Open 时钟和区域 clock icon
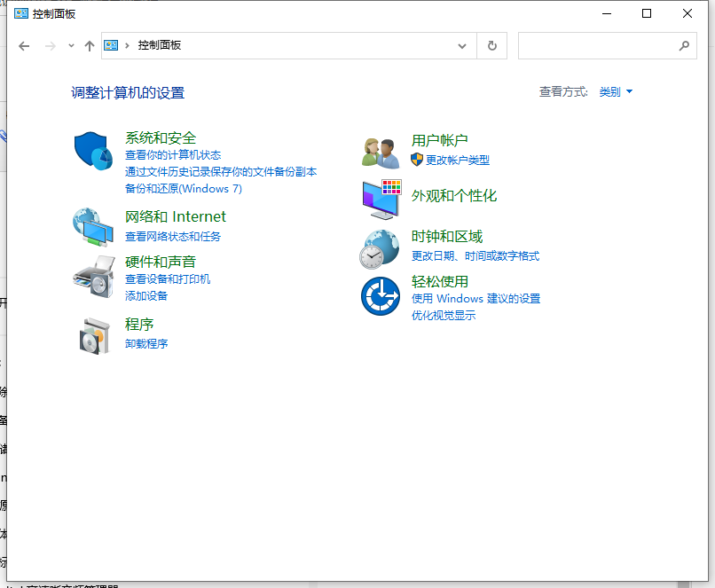 [381, 247]
